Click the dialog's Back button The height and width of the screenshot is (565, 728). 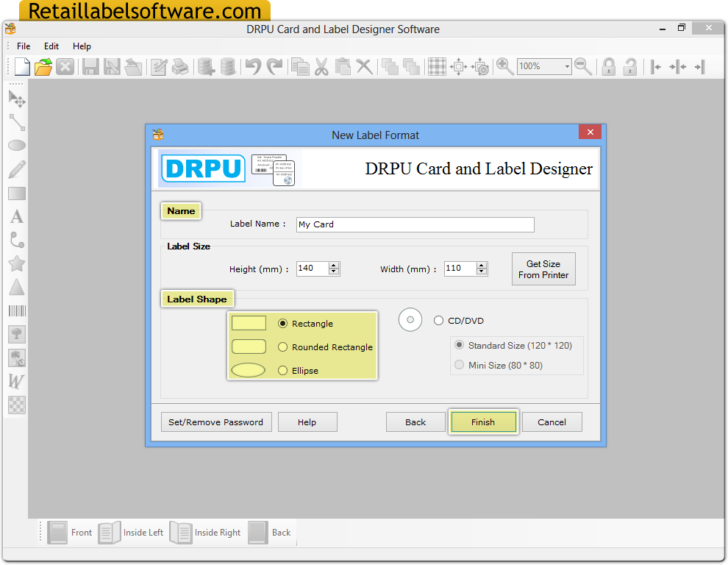pos(415,422)
